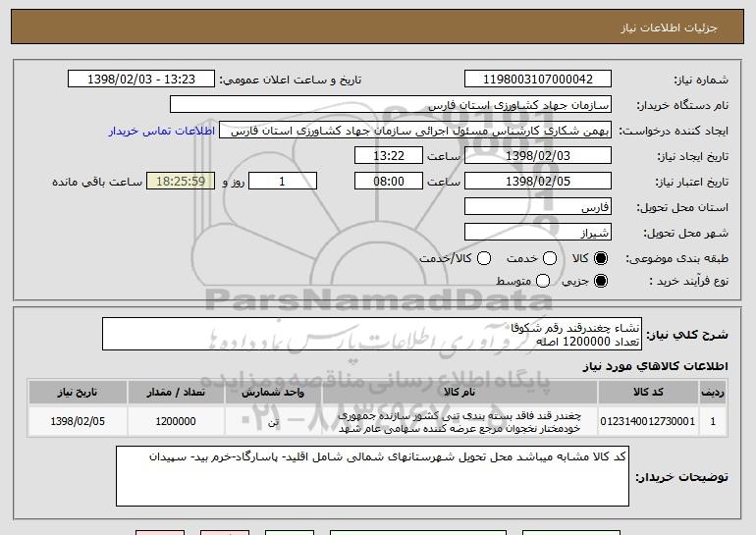The width and height of the screenshot is (756, 535).
Task: Click the validity date field 1398/02/05
Action: point(538,182)
